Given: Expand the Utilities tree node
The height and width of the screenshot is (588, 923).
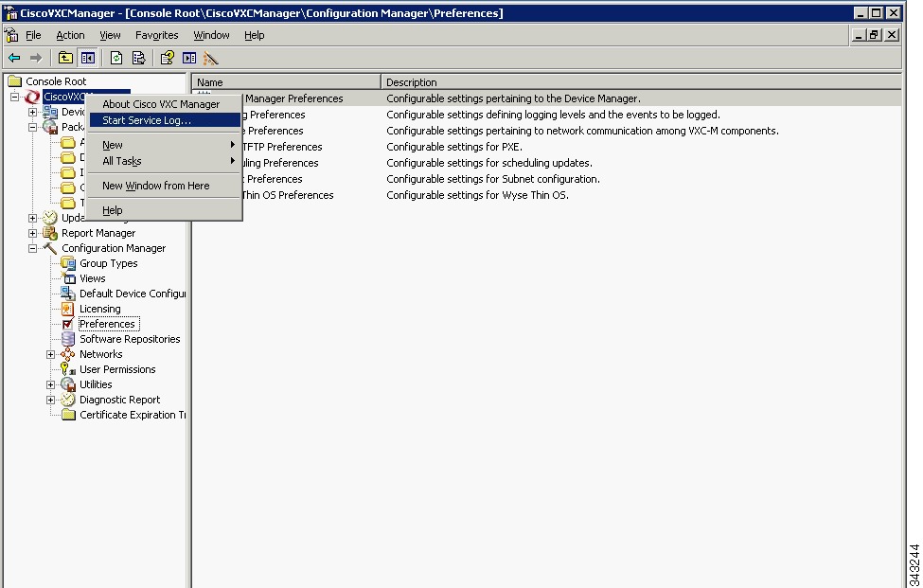Looking at the screenshot, I should [x=50, y=385].
